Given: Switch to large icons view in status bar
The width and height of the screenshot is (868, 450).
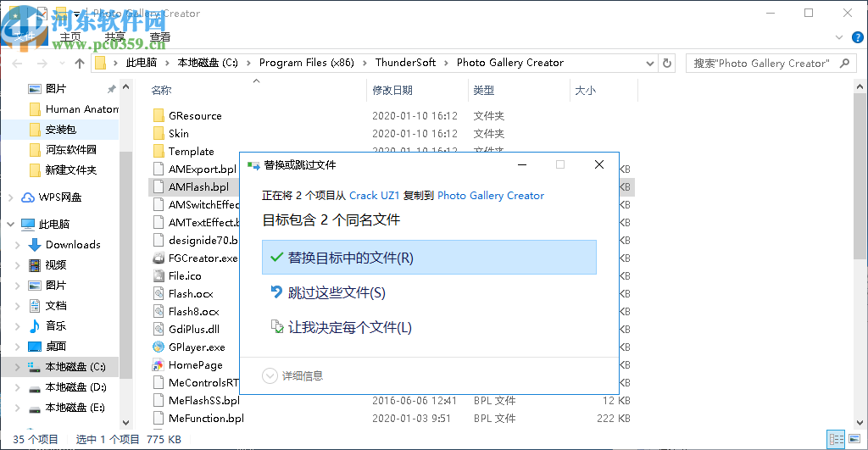Looking at the screenshot, I should tap(854, 440).
